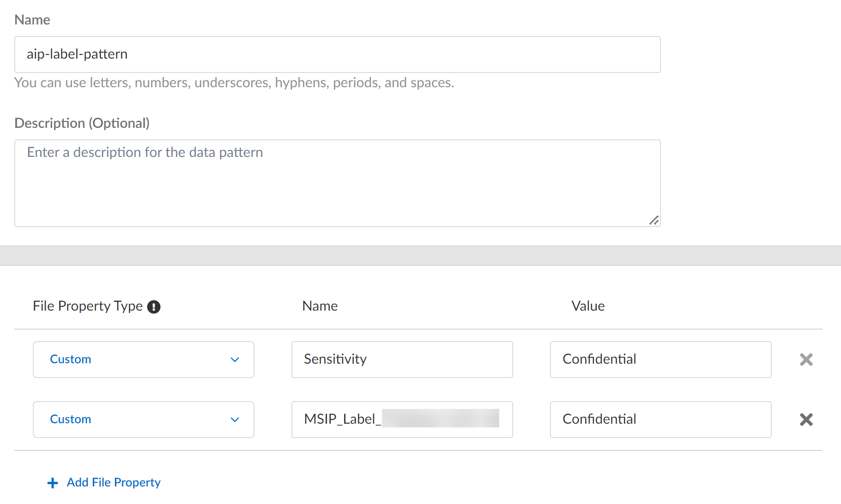841x504 pixels.
Task: Remove the Sensitivity file property row
Action: pyautogui.click(x=806, y=360)
